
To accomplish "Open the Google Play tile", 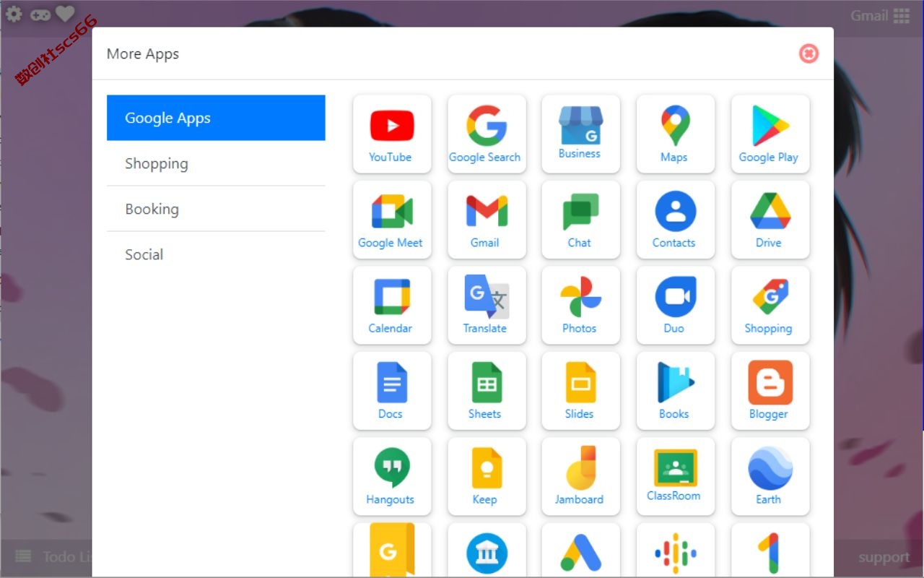I will 770,134.
